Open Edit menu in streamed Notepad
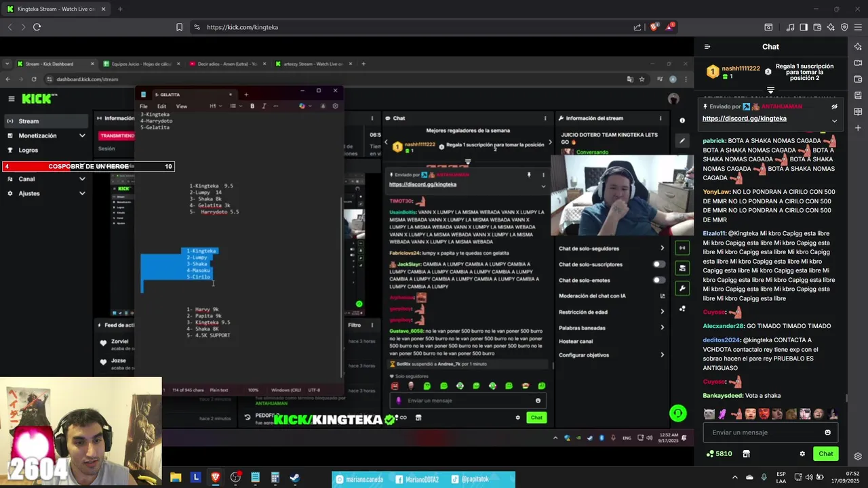Screen dimensions: 868x488 click(x=161, y=106)
